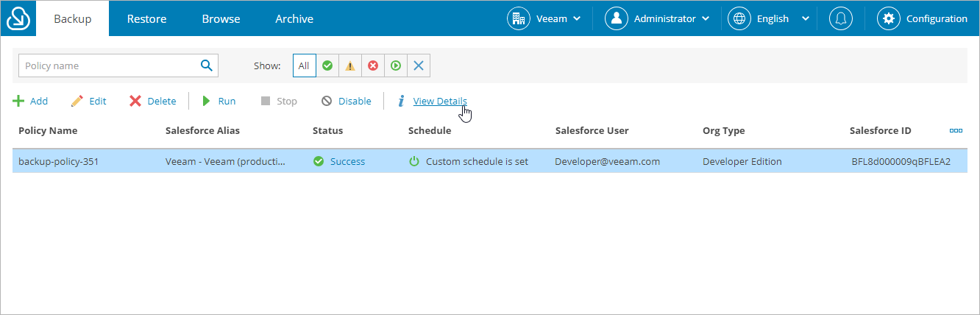
Task: Sort by Status column header
Action: point(327,131)
